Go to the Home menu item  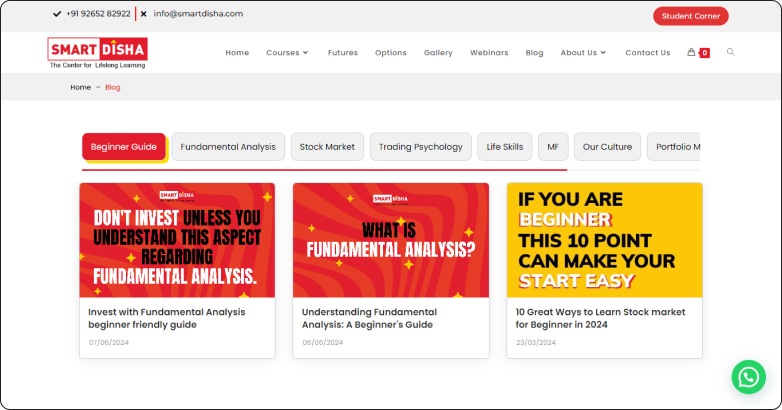click(237, 52)
